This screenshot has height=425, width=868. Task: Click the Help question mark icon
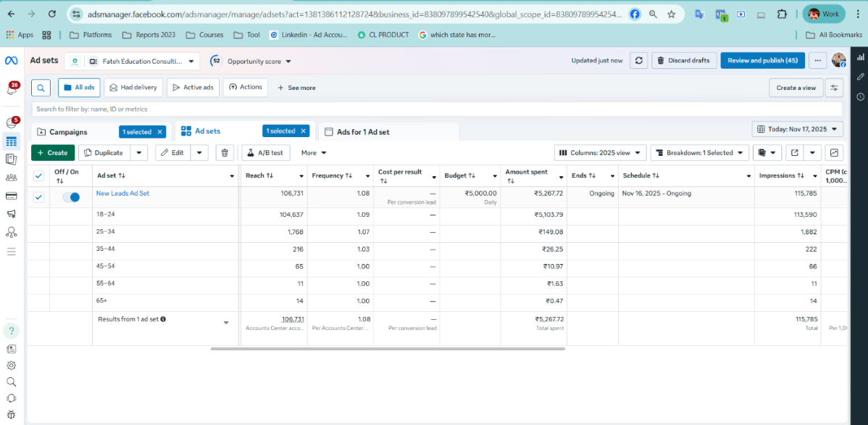point(11,331)
